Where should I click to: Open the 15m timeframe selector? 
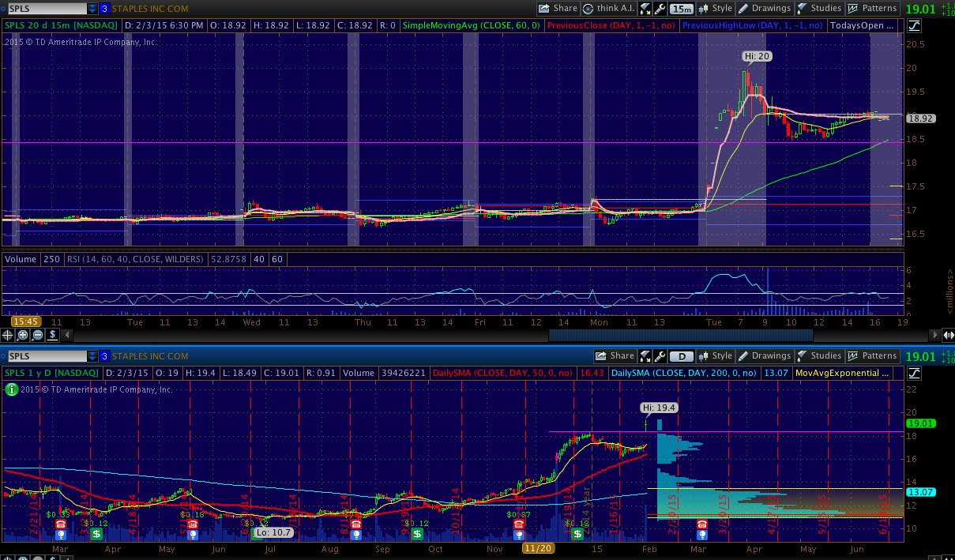tap(680, 9)
